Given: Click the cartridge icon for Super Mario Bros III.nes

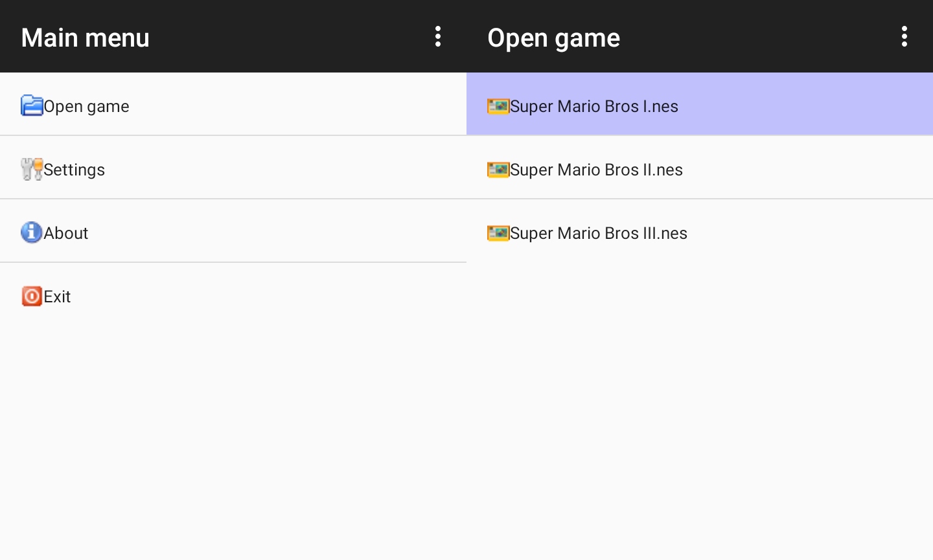Looking at the screenshot, I should coord(498,232).
